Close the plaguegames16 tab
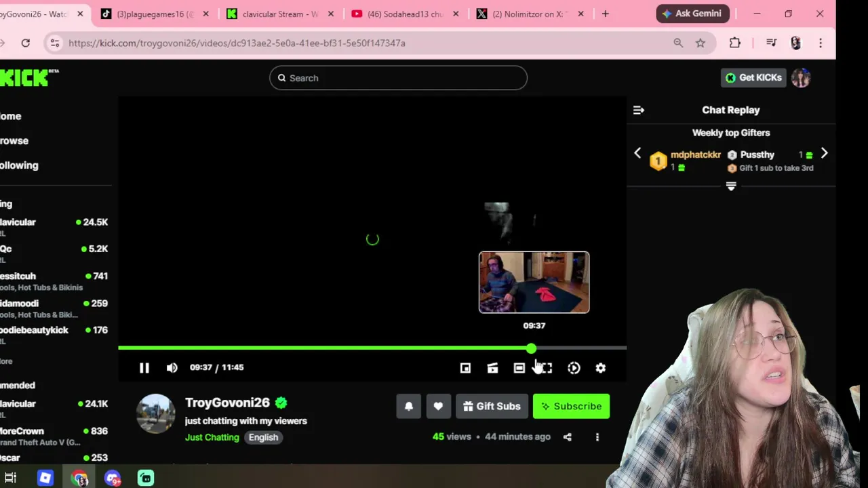 (206, 14)
